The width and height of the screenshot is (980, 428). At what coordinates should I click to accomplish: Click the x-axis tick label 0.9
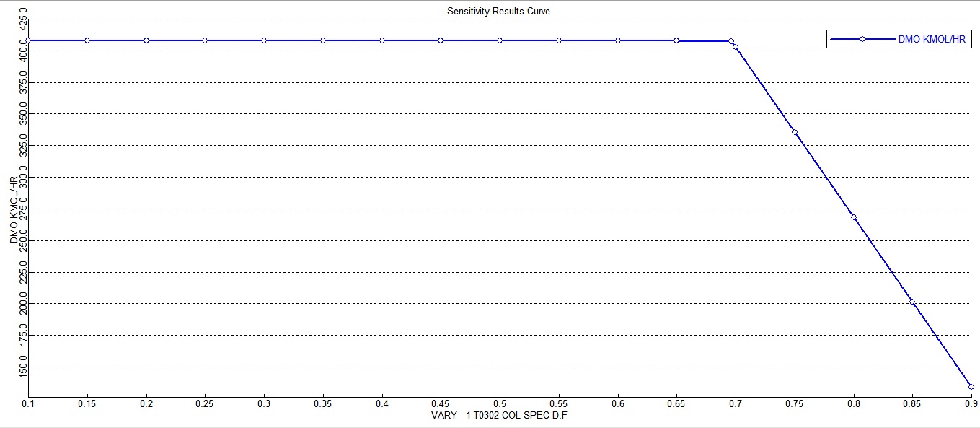[970, 405]
